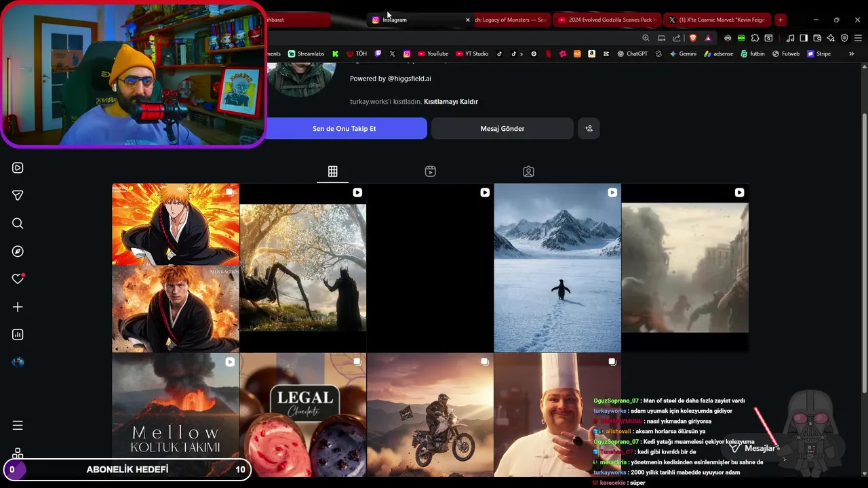Open the Legal Chocolate post

pos(303,415)
